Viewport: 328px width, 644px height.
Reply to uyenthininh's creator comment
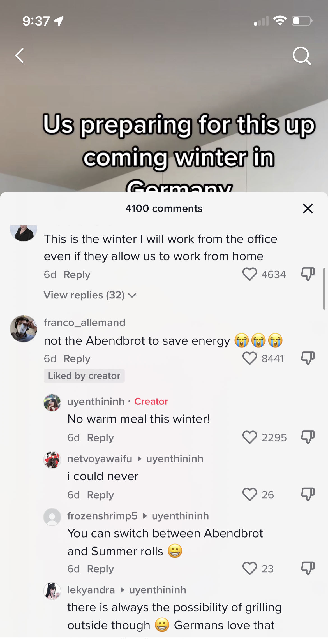[100, 438]
